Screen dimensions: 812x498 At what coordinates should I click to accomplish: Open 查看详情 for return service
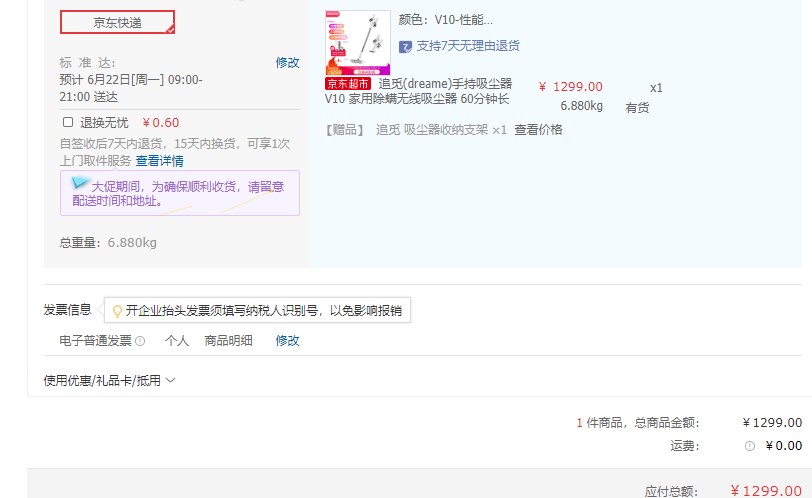(x=160, y=160)
